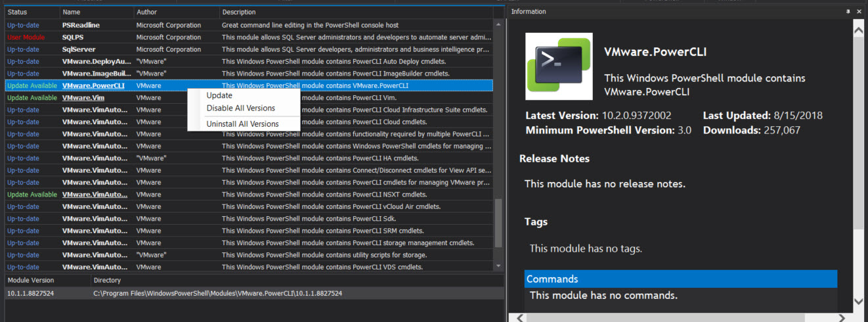Close the Information panel
This screenshot has height=322, width=868.
click(859, 12)
